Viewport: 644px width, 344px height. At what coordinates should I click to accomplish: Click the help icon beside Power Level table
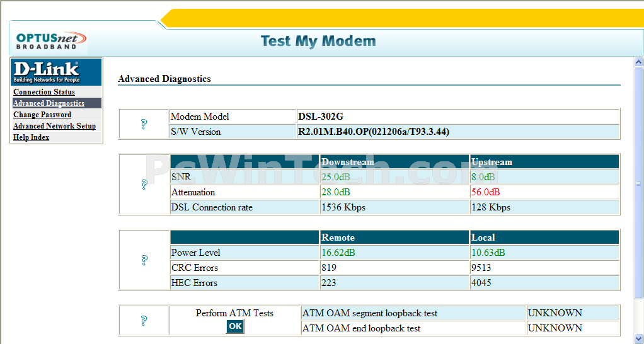pyautogui.click(x=144, y=260)
